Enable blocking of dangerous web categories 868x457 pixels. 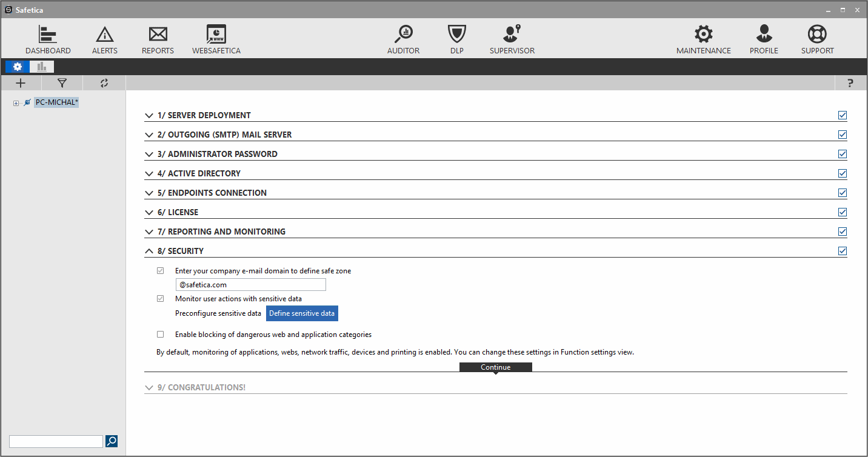click(x=160, y=334)
